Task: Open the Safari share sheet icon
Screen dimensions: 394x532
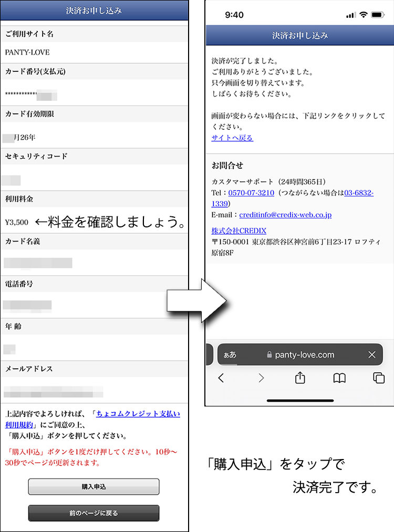Action: (300, 377)
